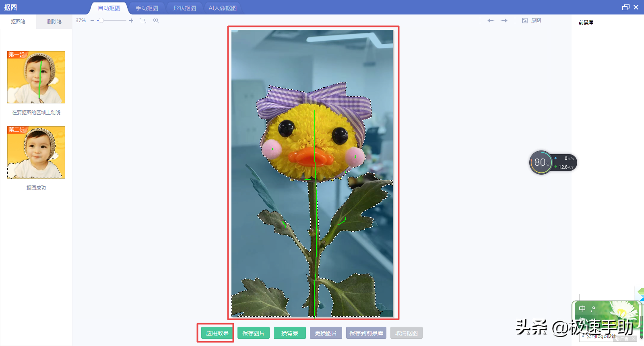Click the 应用效果 button
This screenshot has width=644, height=346.
pyautogui.click(x=217, y=333)
